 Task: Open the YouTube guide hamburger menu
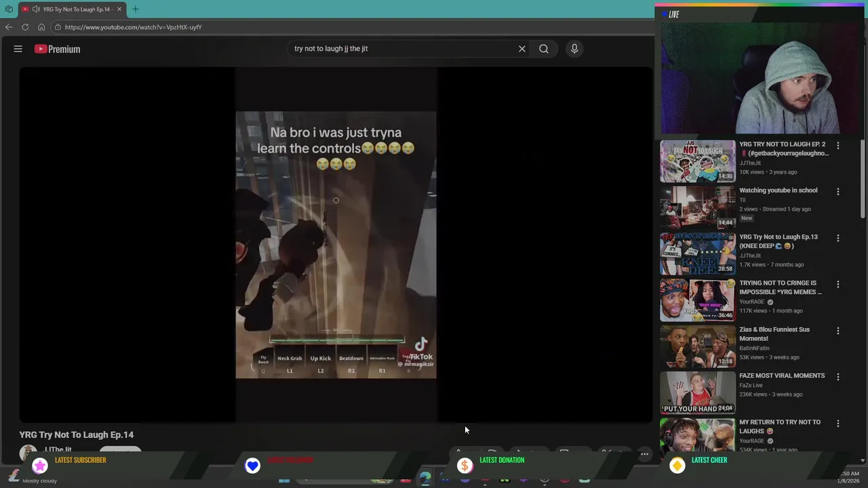(x=18, y=49)
